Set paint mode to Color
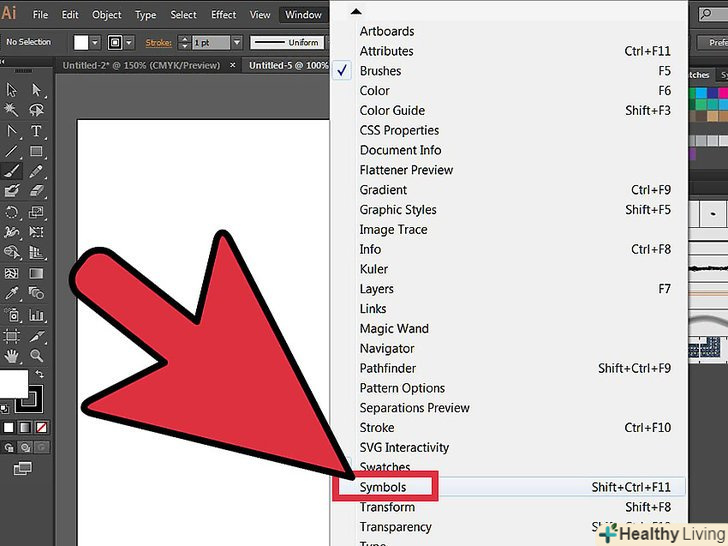The height and width of the screenshot is (546, 728). click(x=8, y=427)
